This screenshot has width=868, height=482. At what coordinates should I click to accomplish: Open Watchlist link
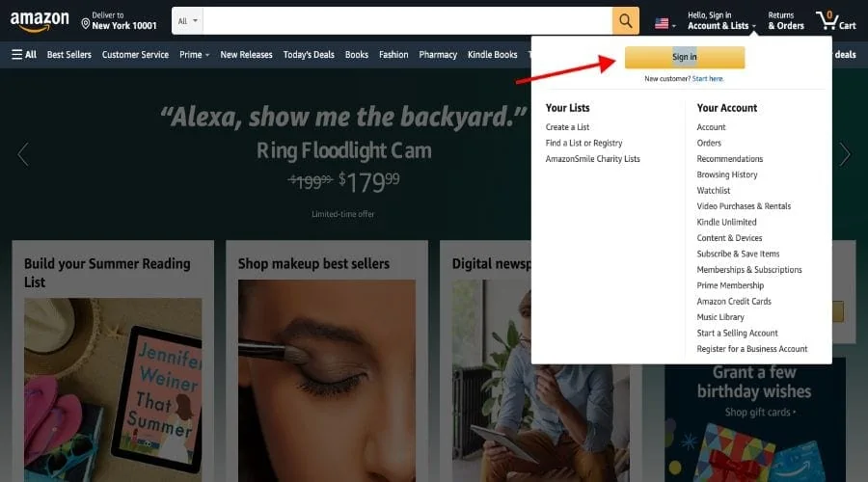[x=713, y=190]
